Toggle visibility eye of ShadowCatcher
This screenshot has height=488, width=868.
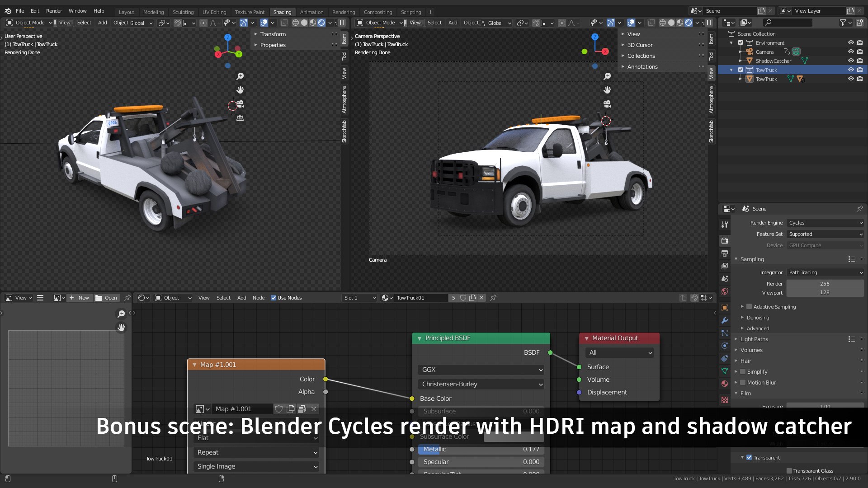pyautogui.click(x=851, y=61)
